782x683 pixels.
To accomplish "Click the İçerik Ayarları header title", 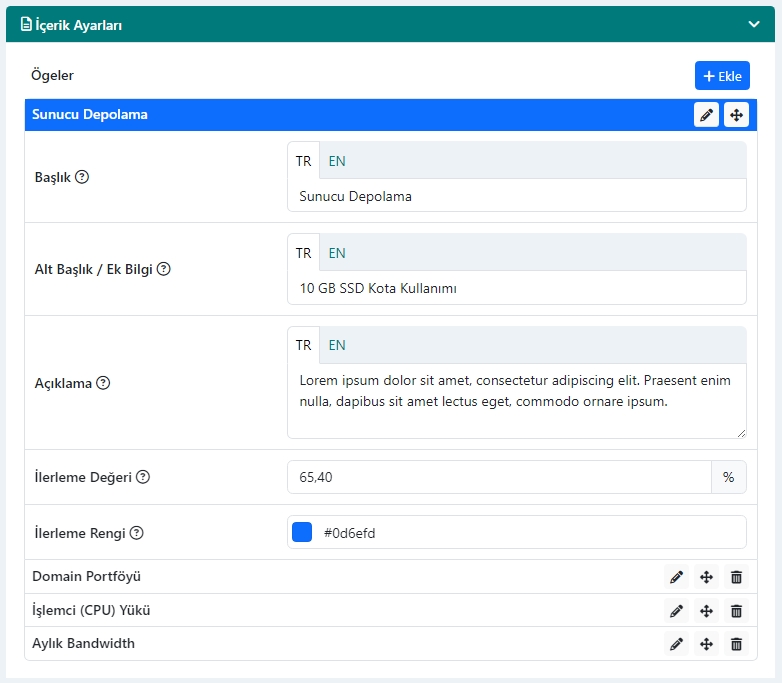I will [79, 25].
